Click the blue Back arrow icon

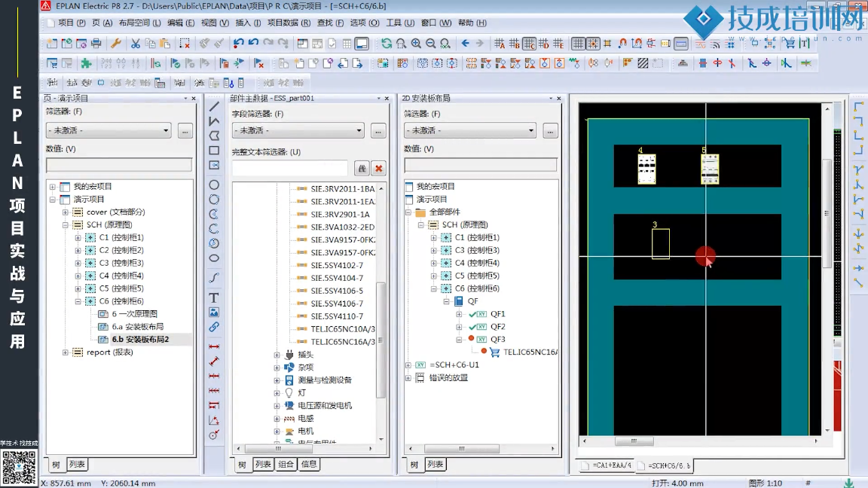[x=465, y=43]
